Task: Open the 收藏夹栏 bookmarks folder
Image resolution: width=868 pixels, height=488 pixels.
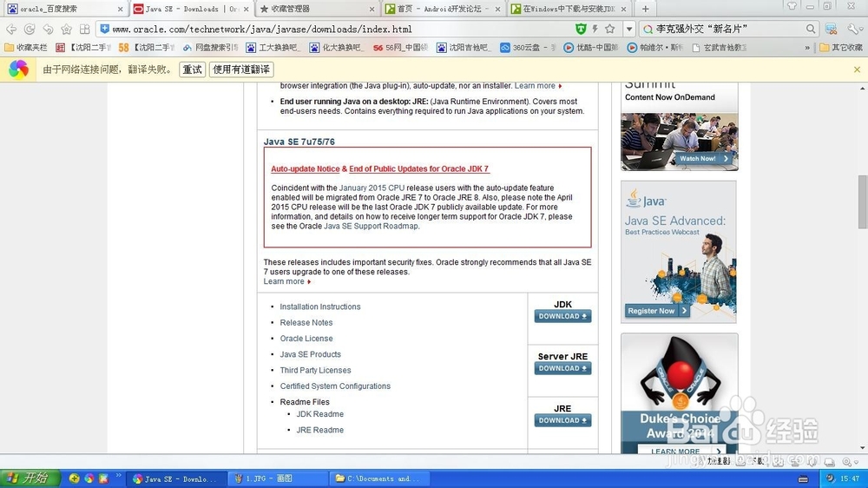Action: pos(25,48)
